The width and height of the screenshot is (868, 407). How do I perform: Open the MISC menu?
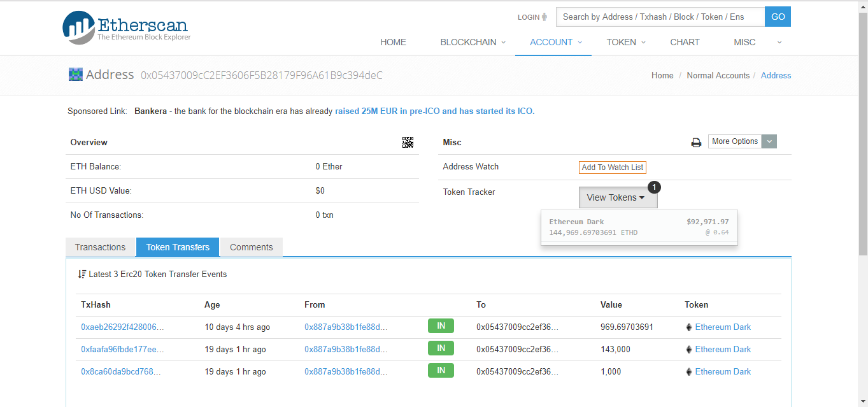click(758, 42)
